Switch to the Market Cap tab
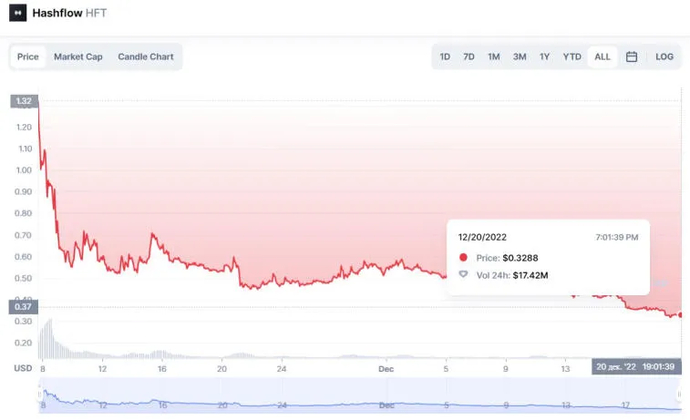The image size is (690, 420). [78, 57]
